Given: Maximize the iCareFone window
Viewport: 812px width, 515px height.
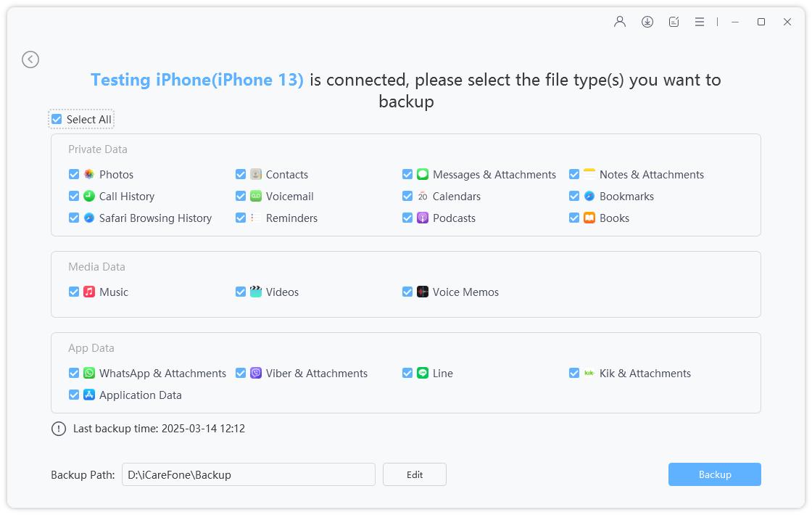Looking at the screenshot, I should pyautogui.click(x=761, y=22).
